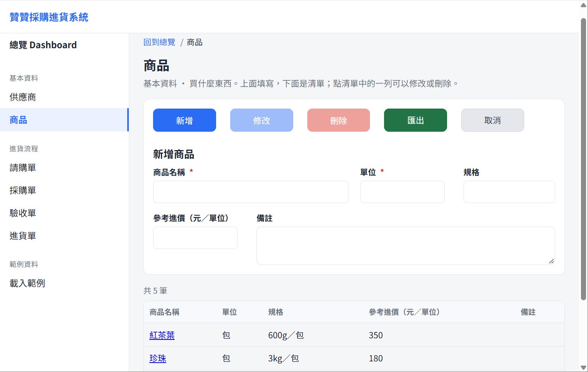Image resolution: width=588 pixels, height=372 pixels.
Task: Click the scrollbar up arrow
Action: click(583, 5)
